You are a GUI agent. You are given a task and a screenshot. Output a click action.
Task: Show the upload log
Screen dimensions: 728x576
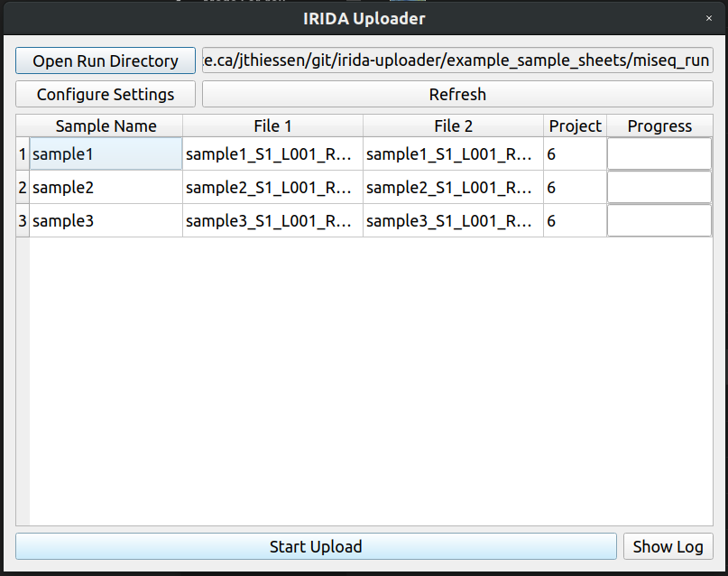668,546
